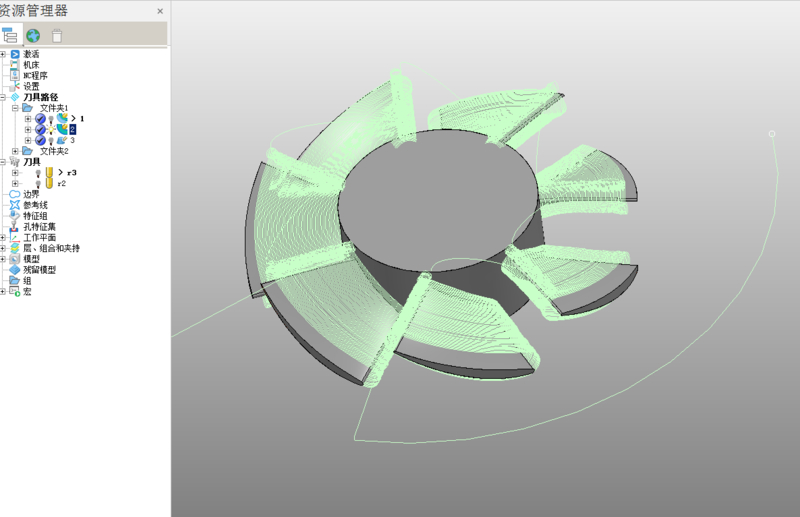Select the 文件夹1 label
The image size is (800, 517).
54,108
